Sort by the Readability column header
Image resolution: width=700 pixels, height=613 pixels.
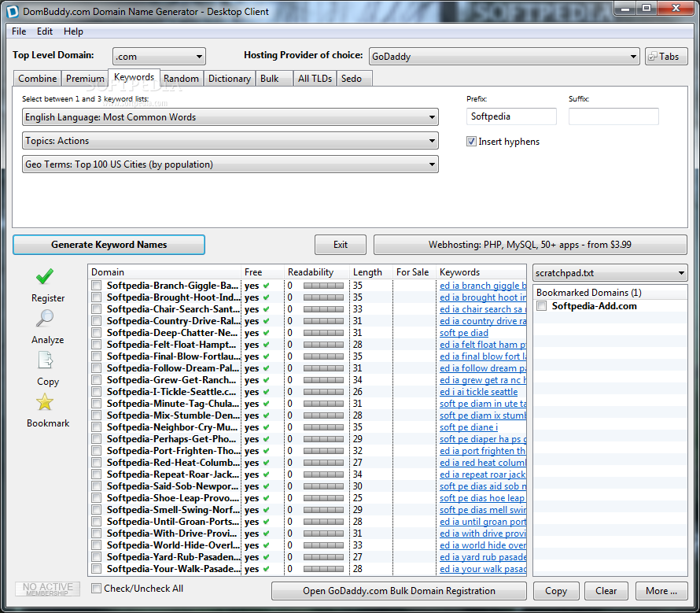tap(316, 272)
